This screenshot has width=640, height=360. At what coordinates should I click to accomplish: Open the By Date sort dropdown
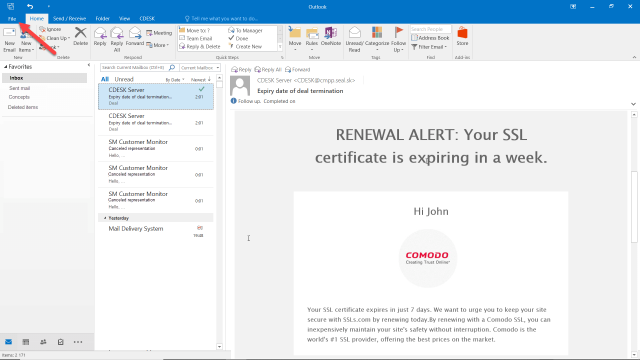(x=175, y=80)
